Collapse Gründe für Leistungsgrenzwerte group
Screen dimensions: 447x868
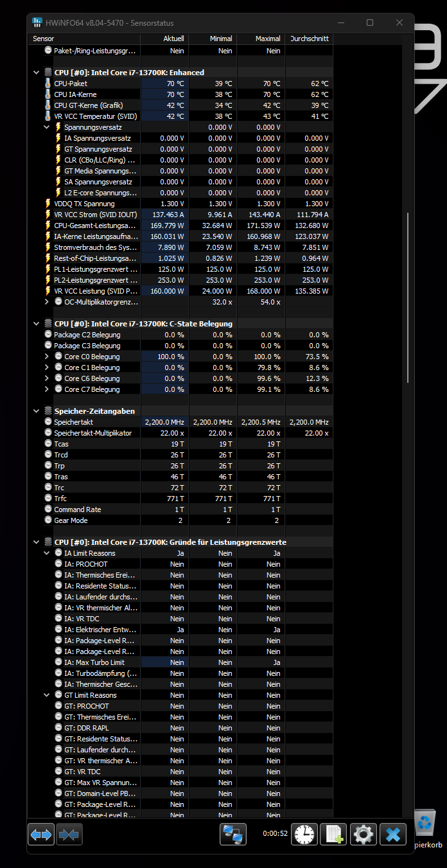coord(37,542)
